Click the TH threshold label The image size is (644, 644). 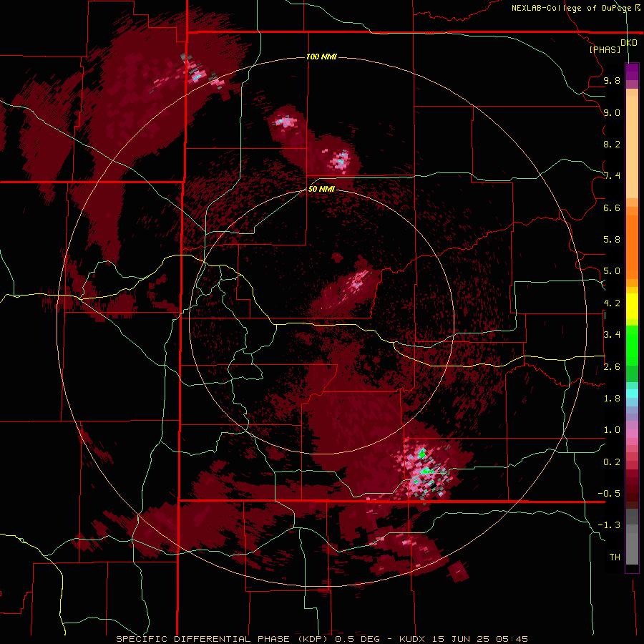pos(615,557)
